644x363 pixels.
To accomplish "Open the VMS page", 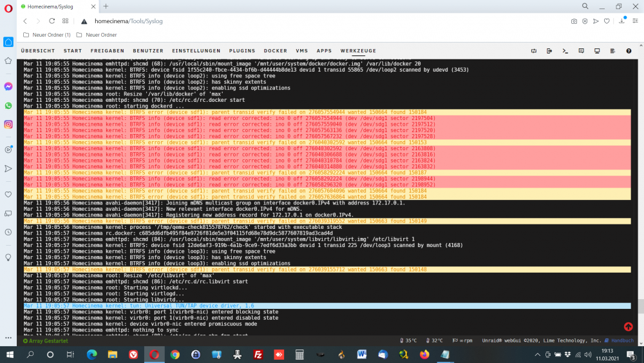I will click(x=301, y=51).
